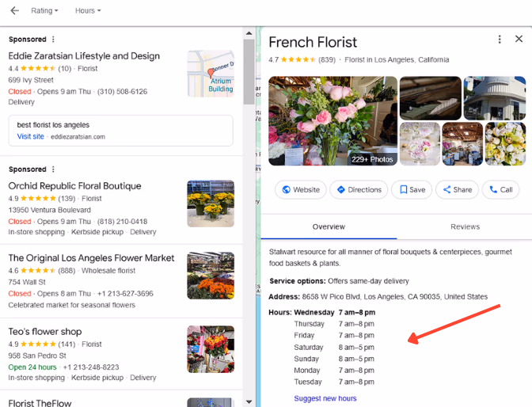Click the Website button

(x=301, y=190)
